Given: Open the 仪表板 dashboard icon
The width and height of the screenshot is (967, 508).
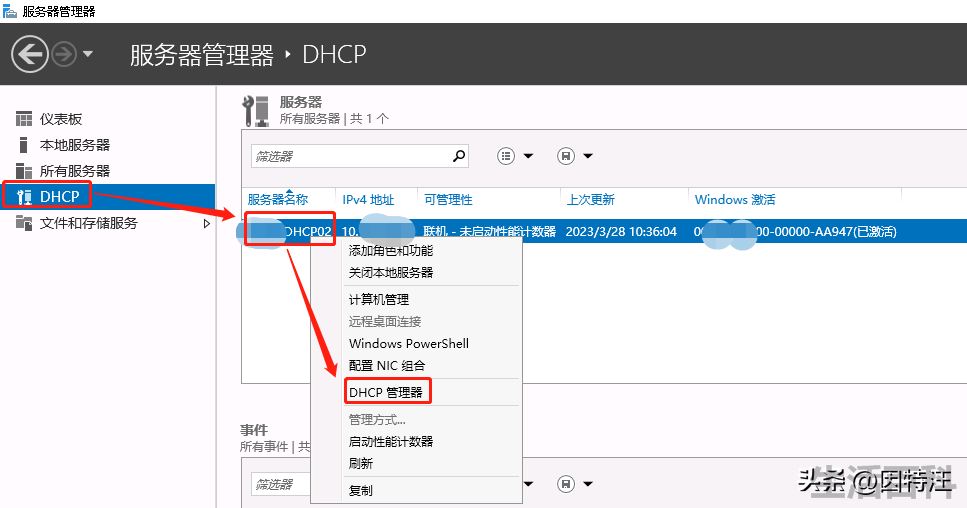Looking at the screenshot, I should pyautogui.click(x=23, y=118).
